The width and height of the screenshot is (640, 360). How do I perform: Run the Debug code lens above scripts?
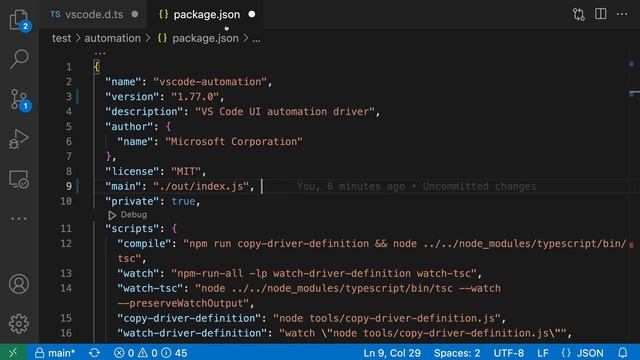point(128,215)
